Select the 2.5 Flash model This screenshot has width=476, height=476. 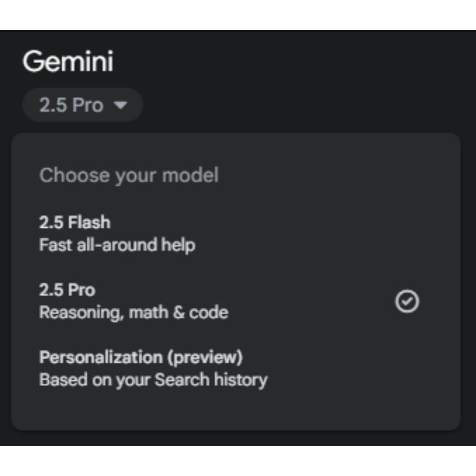[74, 223]
